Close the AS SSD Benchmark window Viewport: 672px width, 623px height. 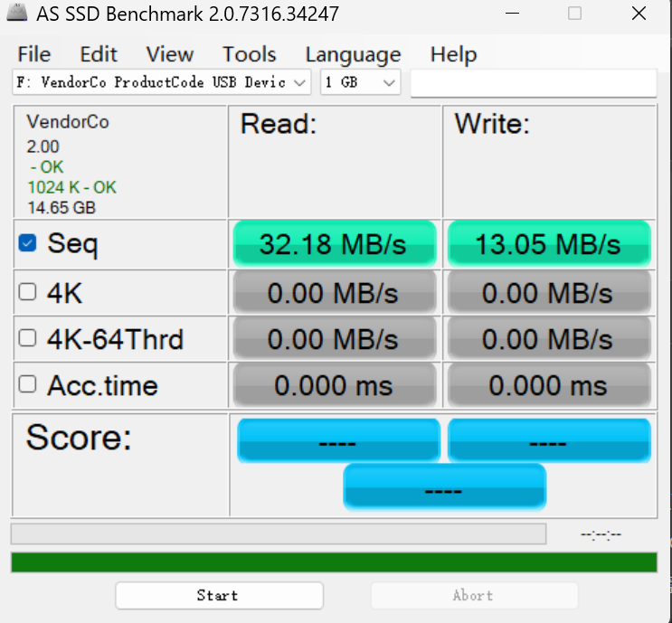pos(639,14)
